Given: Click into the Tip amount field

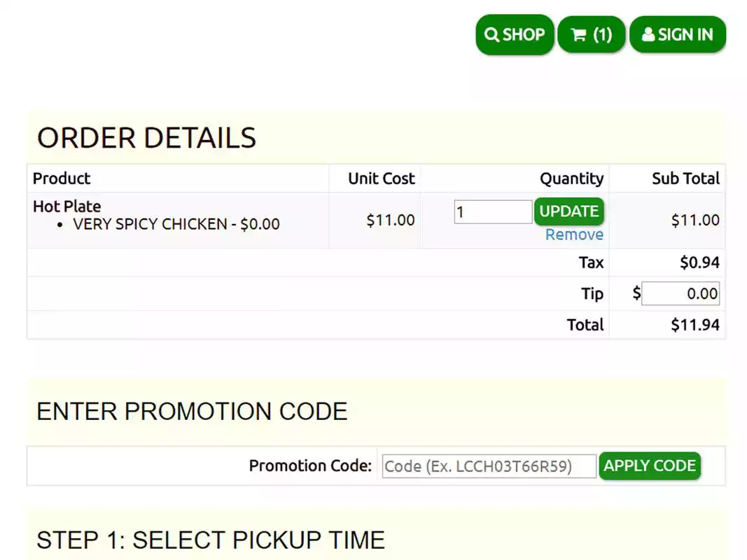Looking at the screenshot, I should pos(680,293).
